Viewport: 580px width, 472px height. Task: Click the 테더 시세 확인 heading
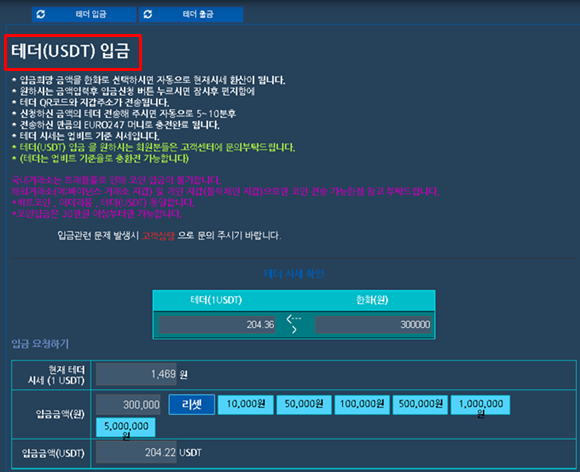click(x=294, y=274)
